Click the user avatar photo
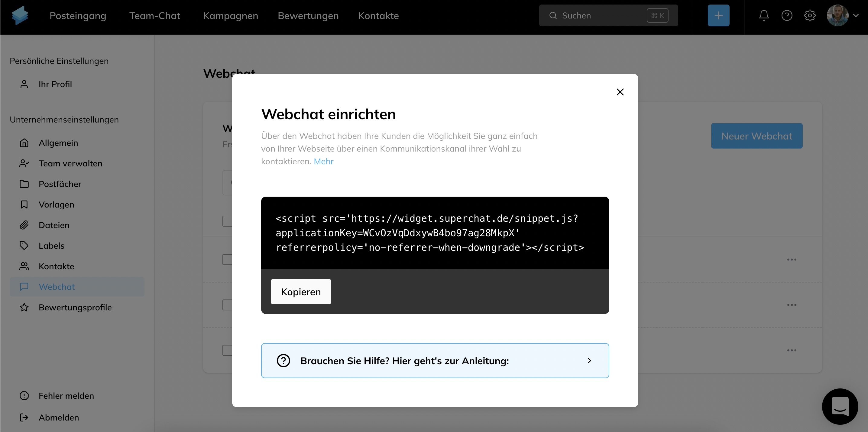 837,15
